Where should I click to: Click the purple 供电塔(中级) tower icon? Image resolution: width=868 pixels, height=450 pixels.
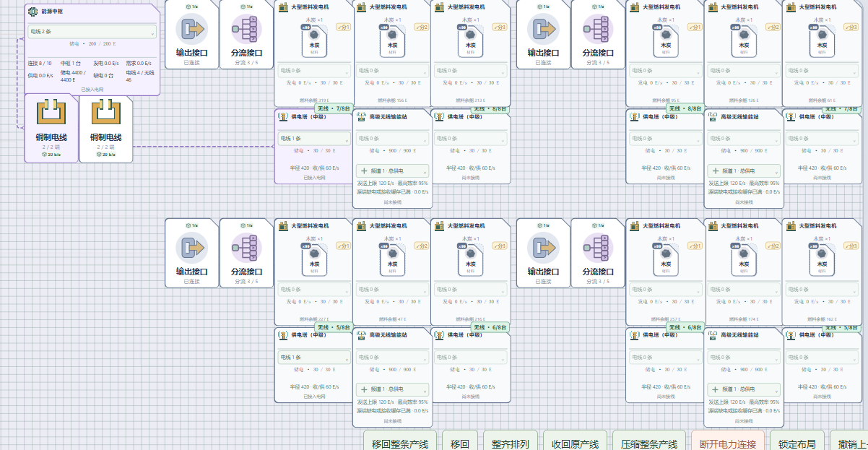pyautogui.click(x=285, y=116)
